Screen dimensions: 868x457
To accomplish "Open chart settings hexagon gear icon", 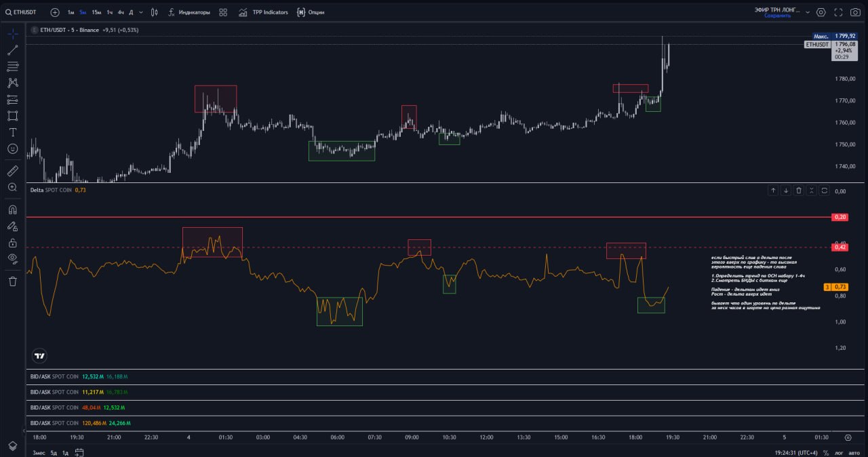I will pos(821,12).
